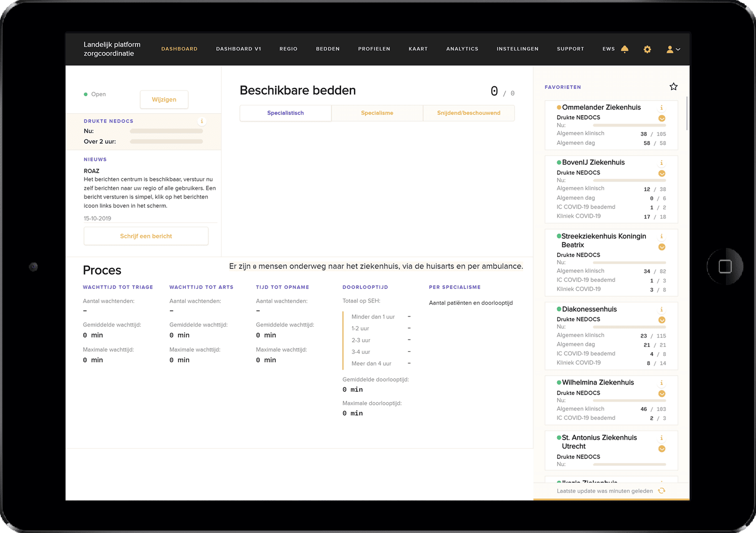The height and width of the screenshot is (533, 756).
Task: Click the Tijd tot opname heading
Action: (x=282, y=287)
